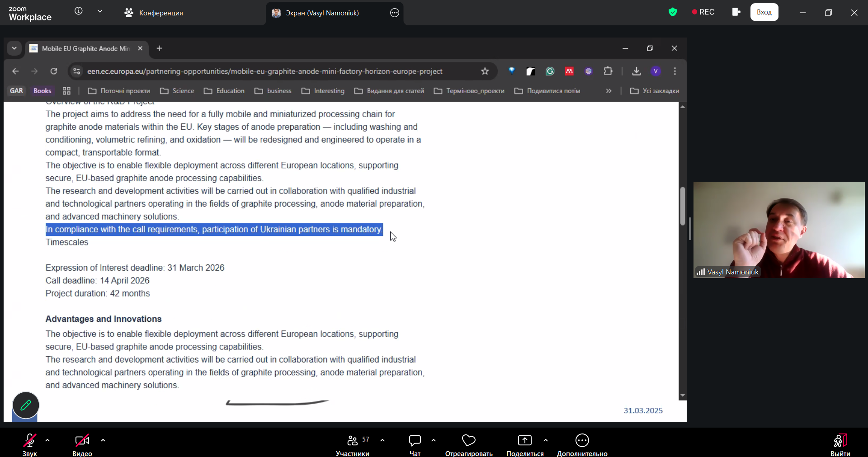Click the shared page vertical scrollbar thumb
868x457 pixels.
tap(683, 206)
